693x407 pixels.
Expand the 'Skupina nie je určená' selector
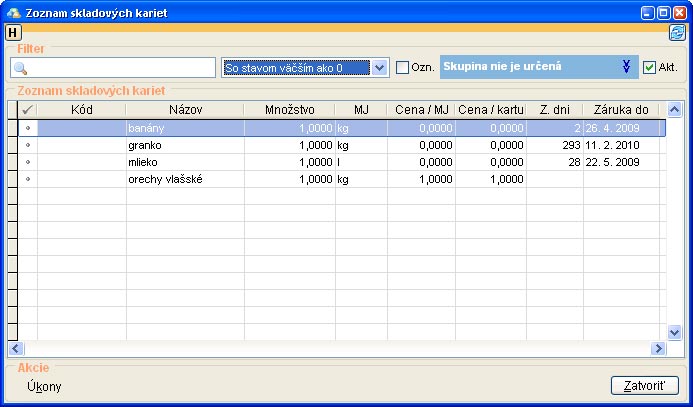[x=625, y=67]
